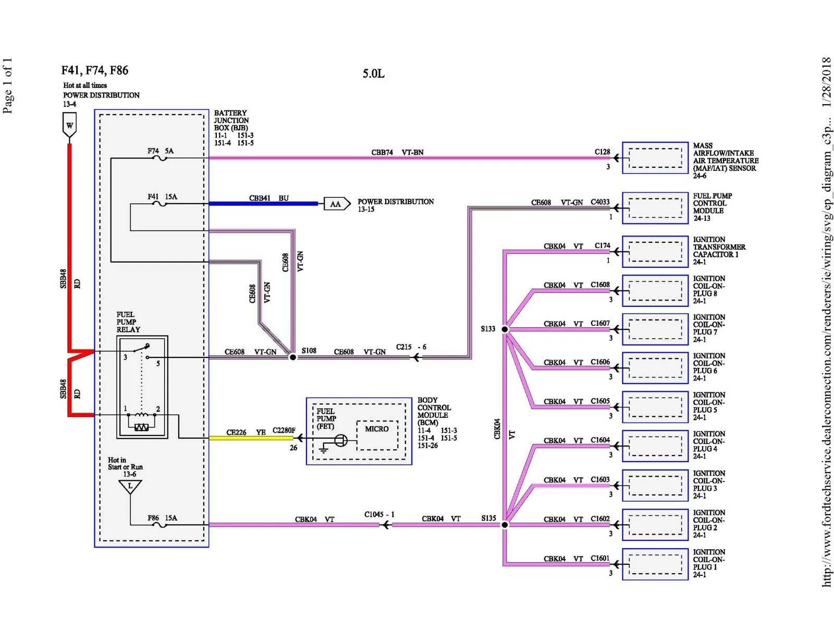Select the 'FUEL PUMP RELAY' label
Image resolution: width=834 pixels, height=644 pixels.
coord(128,322)
